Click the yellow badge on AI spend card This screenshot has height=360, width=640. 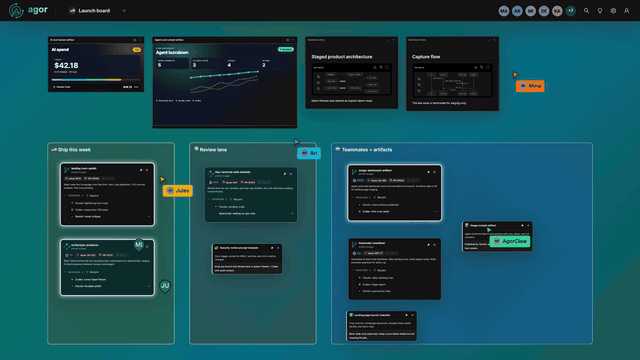137,50
